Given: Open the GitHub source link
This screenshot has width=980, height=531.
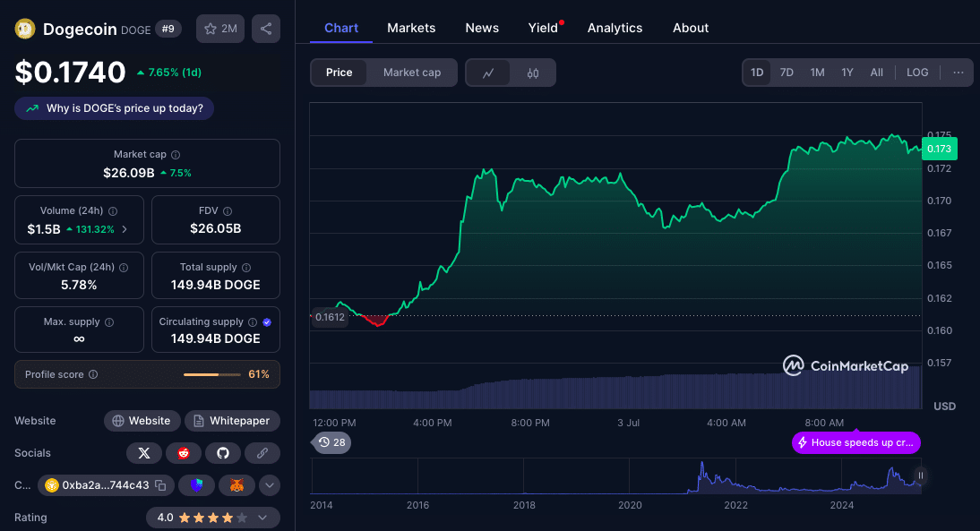Looking at the screenshot, I should 222,453.
